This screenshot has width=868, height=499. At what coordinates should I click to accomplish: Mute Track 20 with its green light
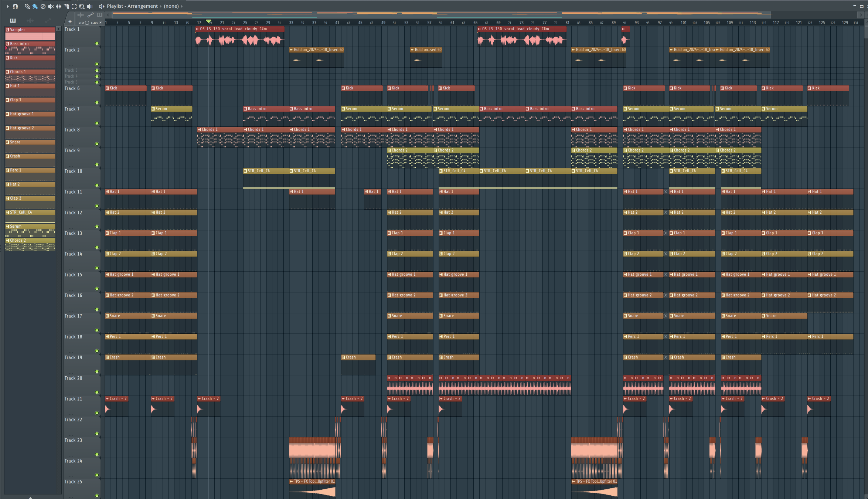97,392
